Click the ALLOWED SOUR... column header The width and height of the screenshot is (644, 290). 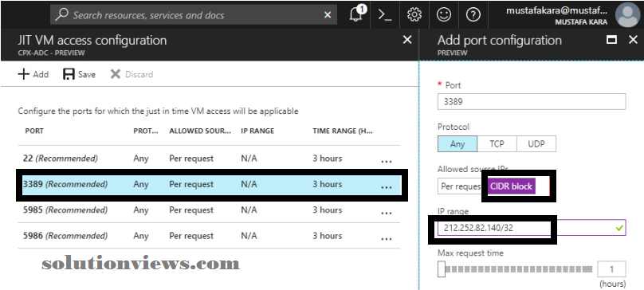tap(200, 131)
